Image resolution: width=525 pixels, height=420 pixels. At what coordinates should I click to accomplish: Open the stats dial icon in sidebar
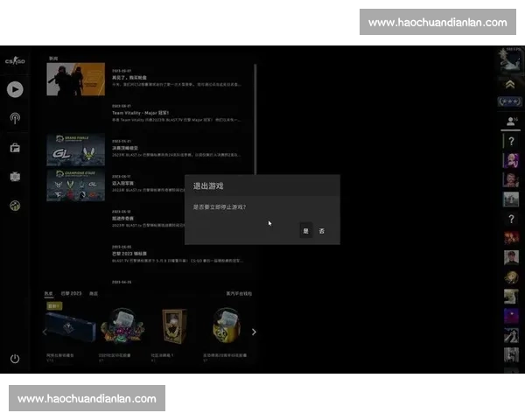15,206
